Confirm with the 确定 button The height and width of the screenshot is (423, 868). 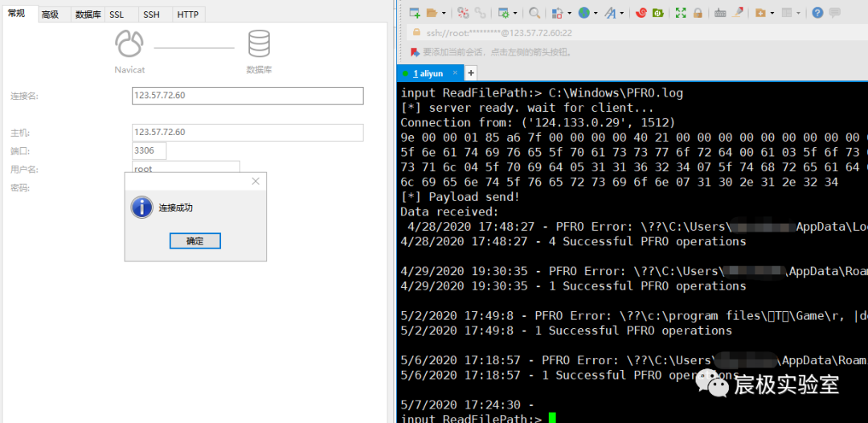click(x=194, y=240)
